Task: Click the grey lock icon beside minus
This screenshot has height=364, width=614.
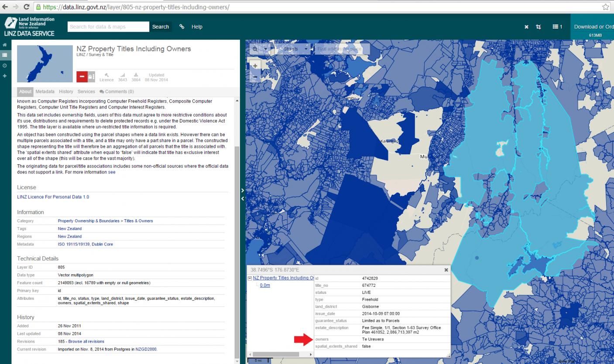Action: 91,76
